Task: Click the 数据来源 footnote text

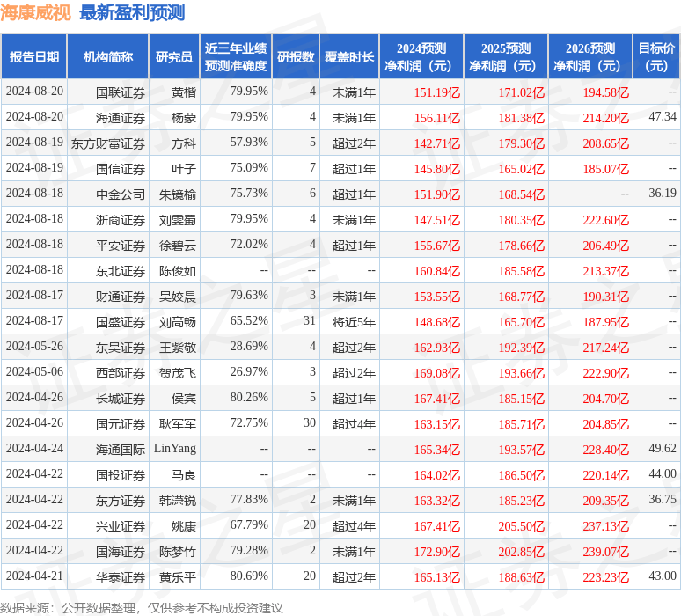Action: pos(142,608)
